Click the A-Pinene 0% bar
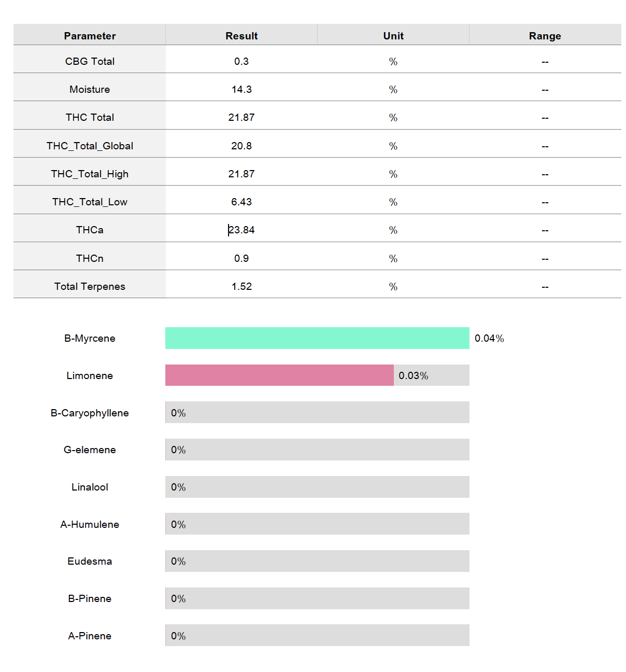The height and width of the screenshot is (672, 626). 317,635
